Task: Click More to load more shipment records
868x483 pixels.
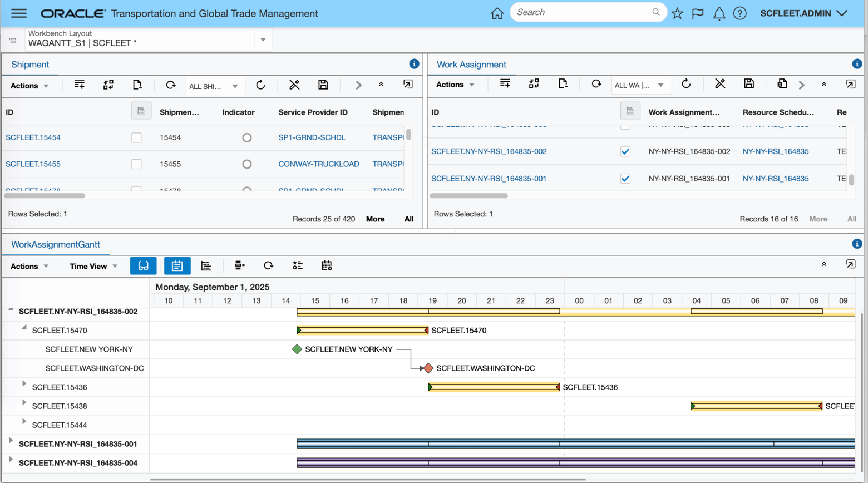Action: coord(375,219)
